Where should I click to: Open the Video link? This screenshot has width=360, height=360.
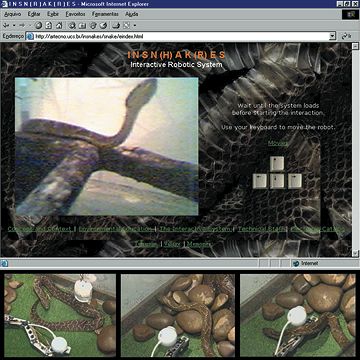[172, 244]
